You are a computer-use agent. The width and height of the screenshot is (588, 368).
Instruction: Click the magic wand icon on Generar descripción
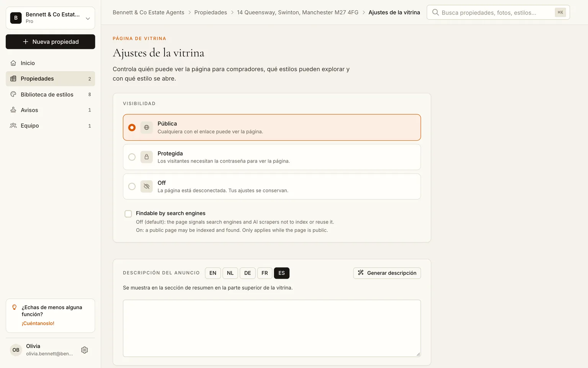pyautogui.click(x=361, y=273)
